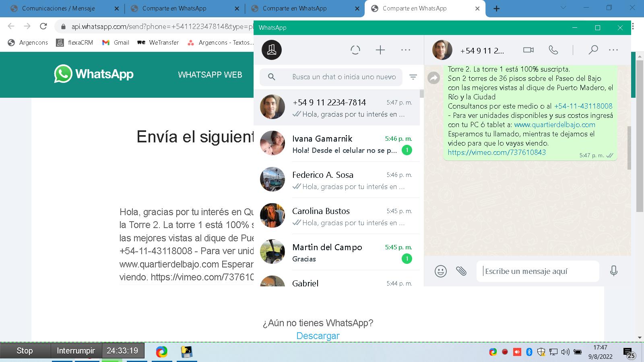Click the magnifier icon in the chat search box
This screenshot has height=362, width=644.
(272, 77)
